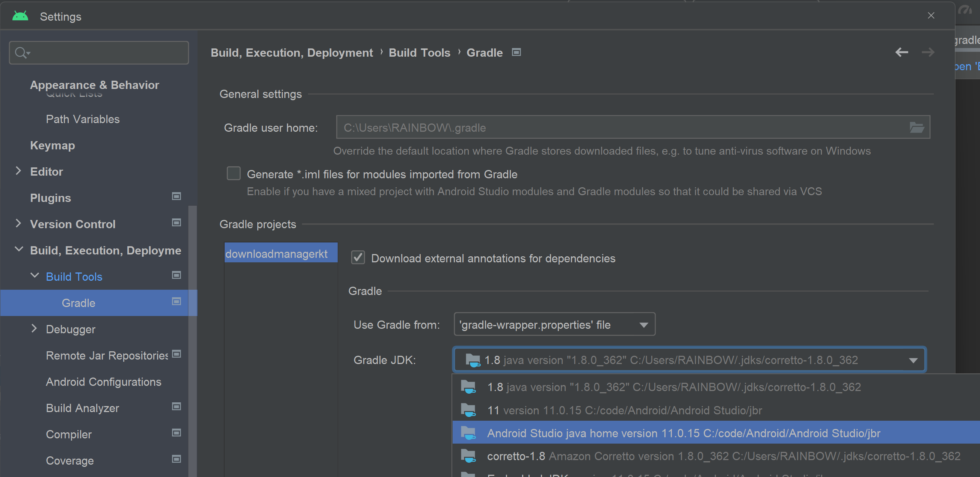Expand the Debugger tree node
980x477 pixels.
[34, 328]
